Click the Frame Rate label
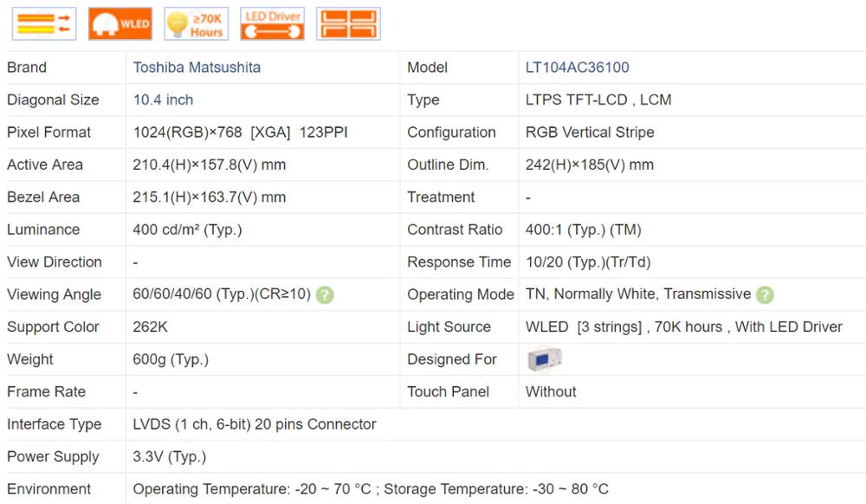866x504 pixels. [x=47, y=392]
